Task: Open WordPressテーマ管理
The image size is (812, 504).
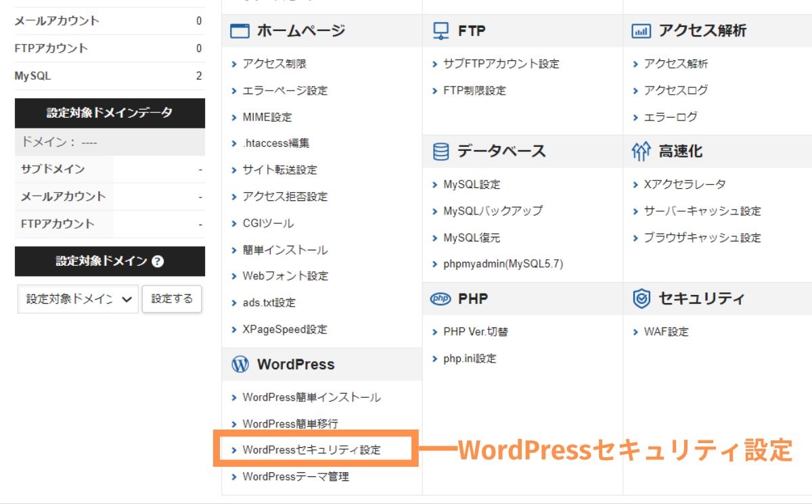Action: pyautogui.click(x=296, y=477)
